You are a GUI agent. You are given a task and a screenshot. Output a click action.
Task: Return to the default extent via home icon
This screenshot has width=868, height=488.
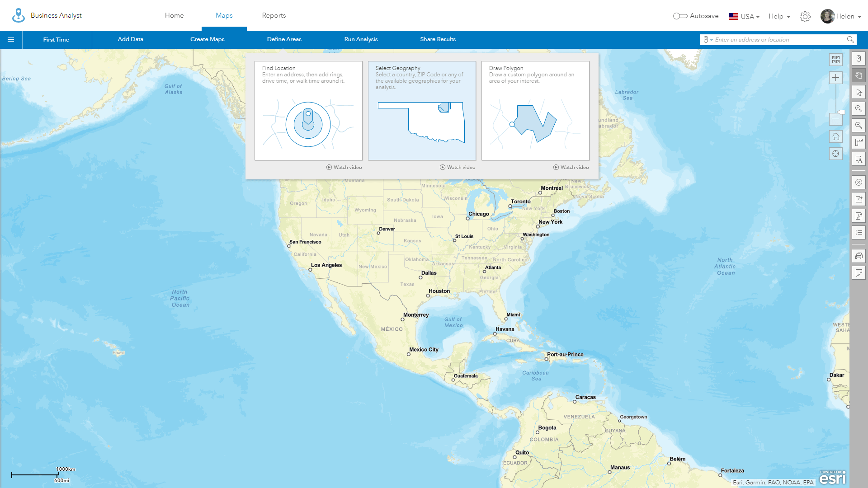(x=835, y=136)
